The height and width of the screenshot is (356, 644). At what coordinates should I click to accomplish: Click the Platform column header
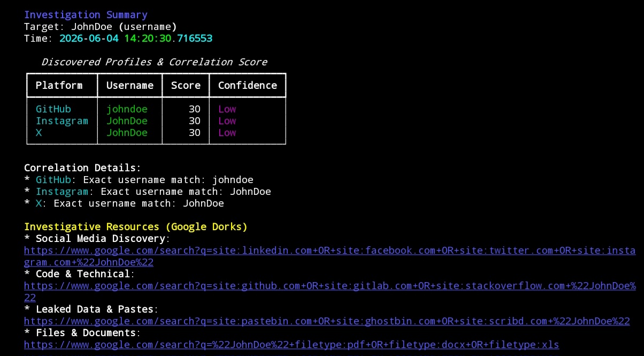pyautogui.click(x=59, y=86)
